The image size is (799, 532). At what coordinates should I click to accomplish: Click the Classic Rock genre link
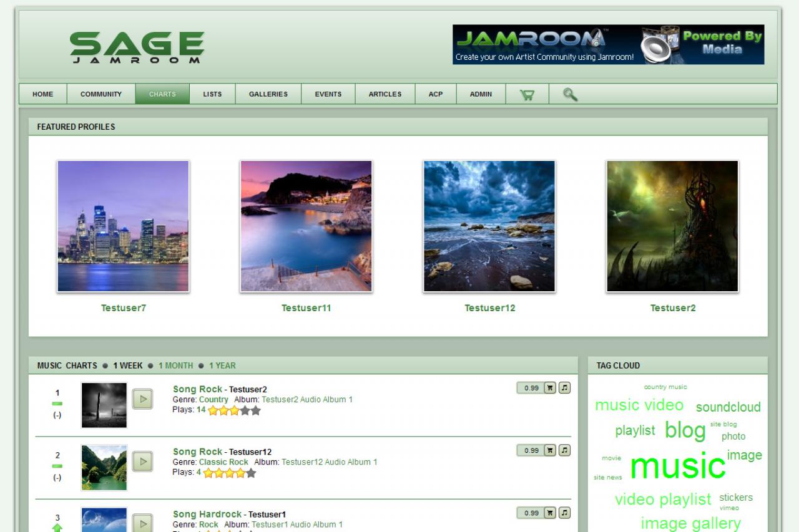(x=223, y=462)
